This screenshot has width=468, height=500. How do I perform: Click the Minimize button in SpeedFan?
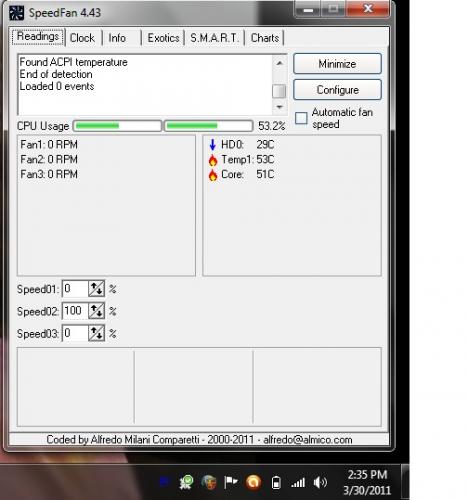pyautogui.click(x=337, y=64)
